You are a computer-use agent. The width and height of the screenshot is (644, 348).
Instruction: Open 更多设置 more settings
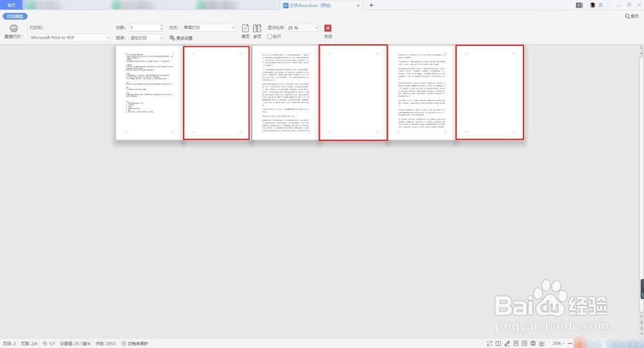click(x=181, y=38)
